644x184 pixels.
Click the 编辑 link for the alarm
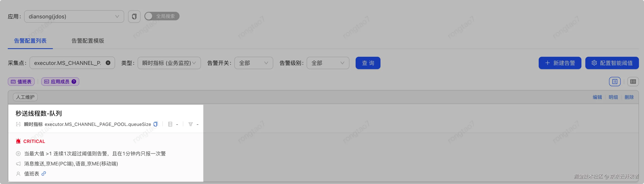[x=597, y=97]
